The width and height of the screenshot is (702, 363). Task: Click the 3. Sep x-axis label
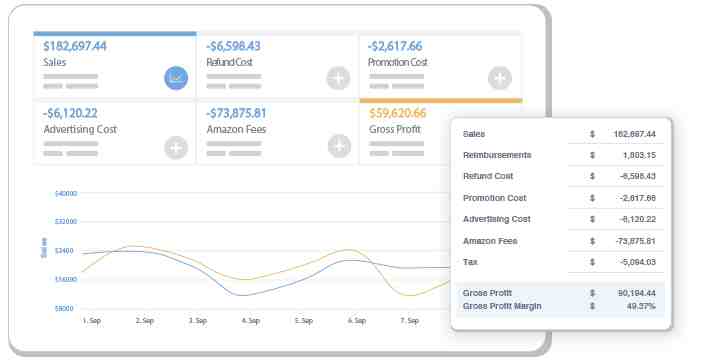pos(197,320)
